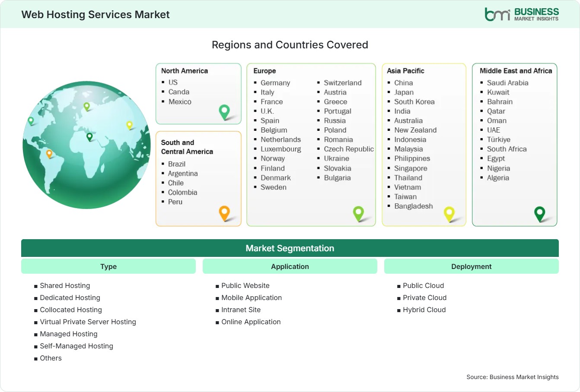Click US in North America list
Screen dimensions: 580x392
tap(173, 82)
